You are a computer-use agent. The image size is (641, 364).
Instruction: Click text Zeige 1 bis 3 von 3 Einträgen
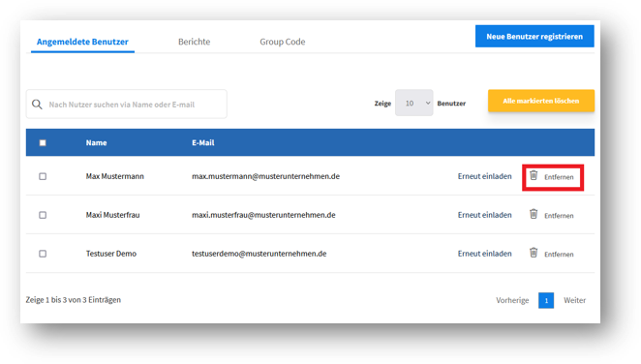[x=74, y=300]
